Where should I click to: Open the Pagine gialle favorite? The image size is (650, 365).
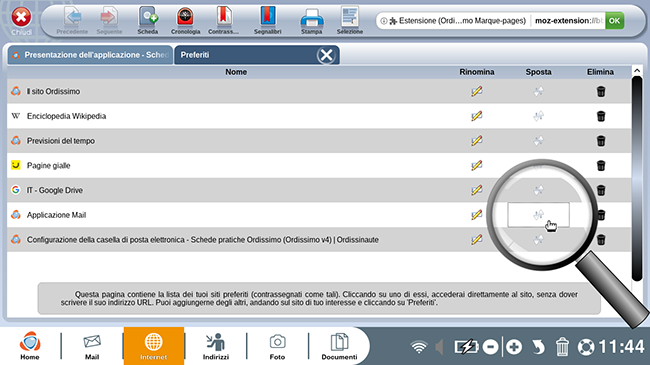click(49, 165)
